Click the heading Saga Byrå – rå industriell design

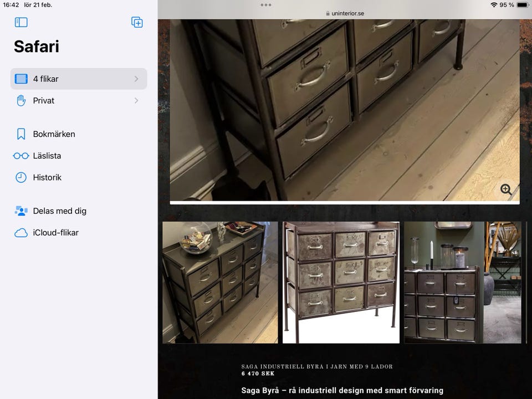click(x=342, y=391)
